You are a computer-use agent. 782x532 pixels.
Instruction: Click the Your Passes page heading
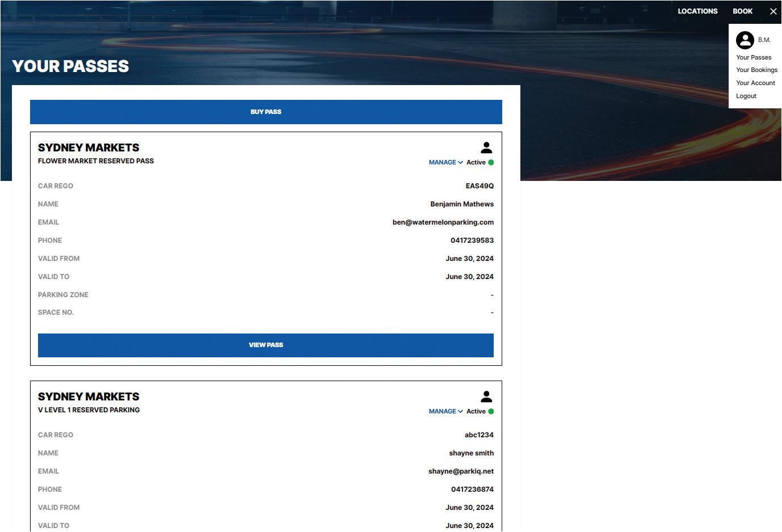tap(70, 66)
